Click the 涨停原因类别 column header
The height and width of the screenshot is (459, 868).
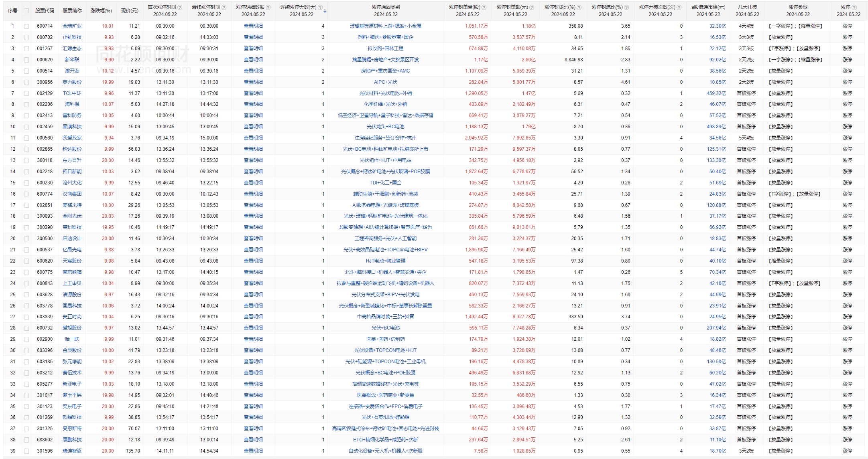[x=386, y=7]
